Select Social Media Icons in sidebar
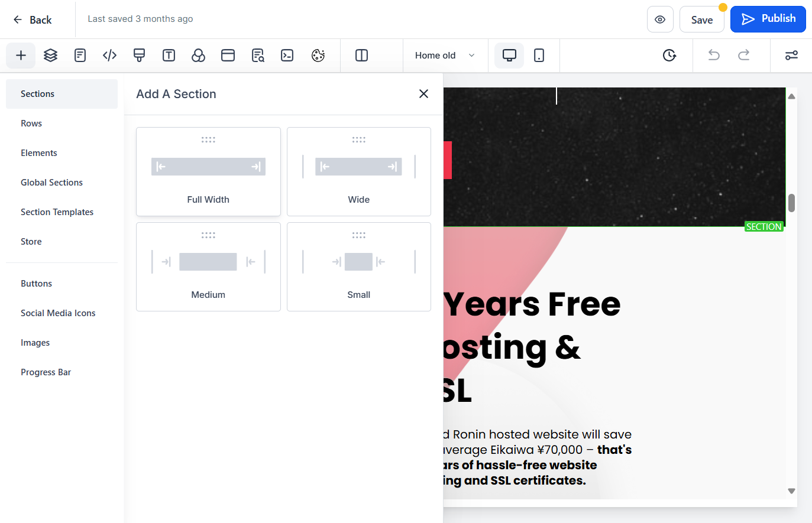 tap(62, 313)
